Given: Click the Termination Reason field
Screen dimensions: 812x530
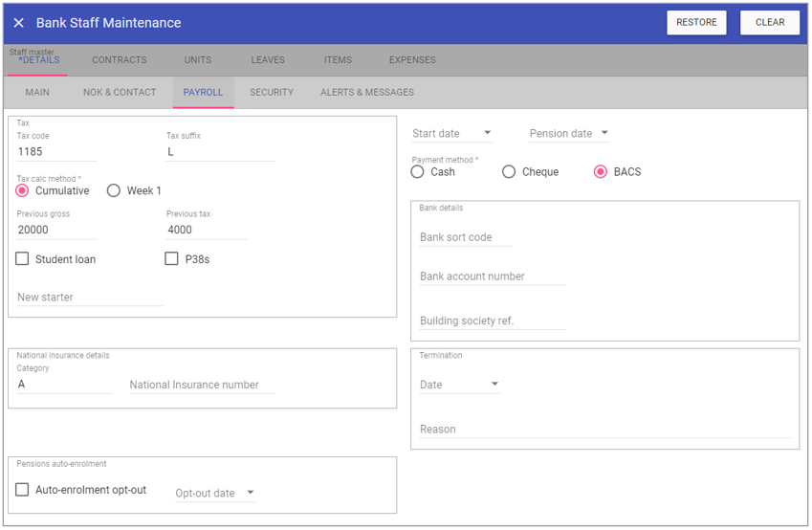Looking at the screenshot, I should tap(604, 429).
